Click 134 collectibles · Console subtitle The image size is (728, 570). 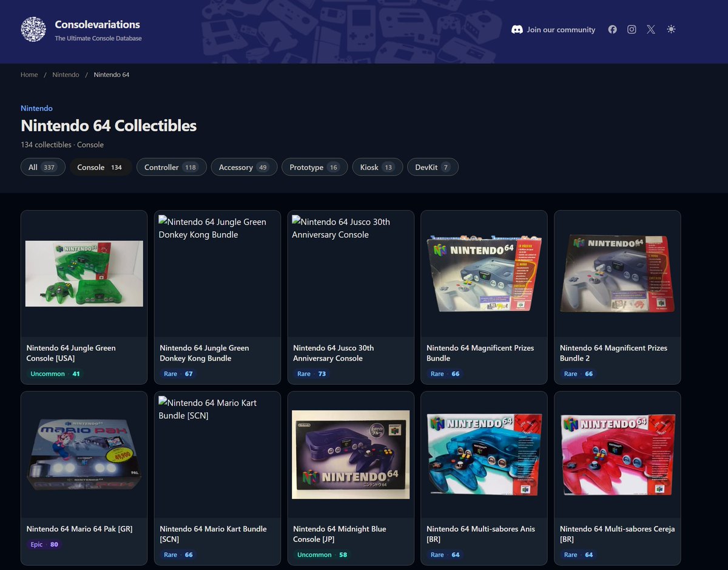(62, 144)
